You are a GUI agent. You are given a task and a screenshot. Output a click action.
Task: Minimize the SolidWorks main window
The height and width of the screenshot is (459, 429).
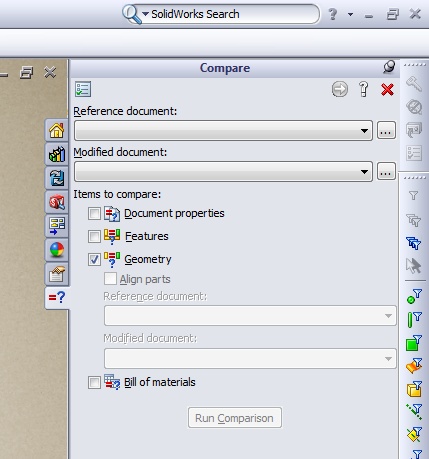click(x=369, y=16)
